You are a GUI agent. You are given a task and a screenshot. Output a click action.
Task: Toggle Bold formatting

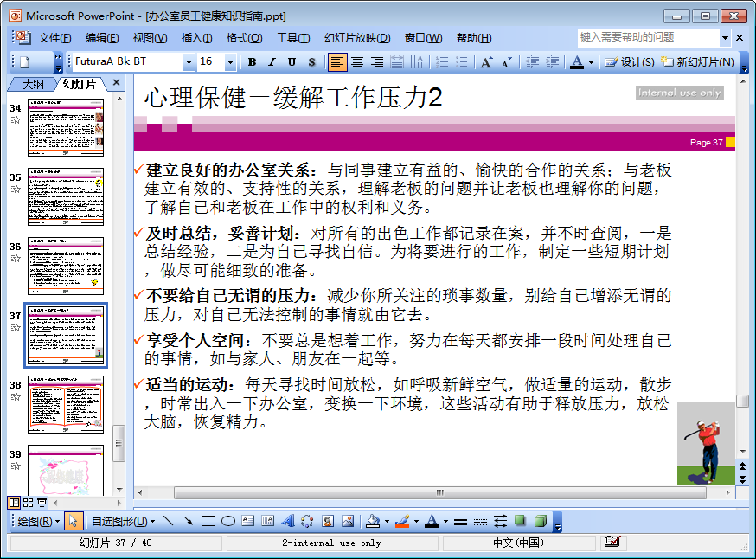tap(252, 61)
